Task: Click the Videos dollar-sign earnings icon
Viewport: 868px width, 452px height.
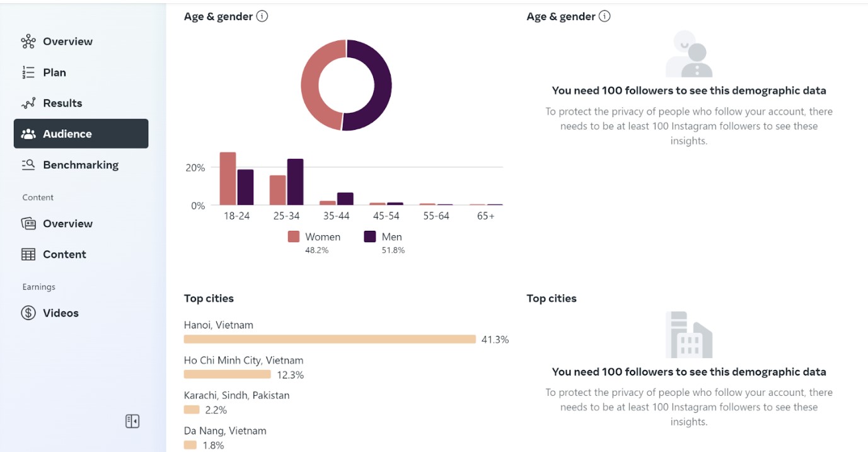Action: coord(28,313)
